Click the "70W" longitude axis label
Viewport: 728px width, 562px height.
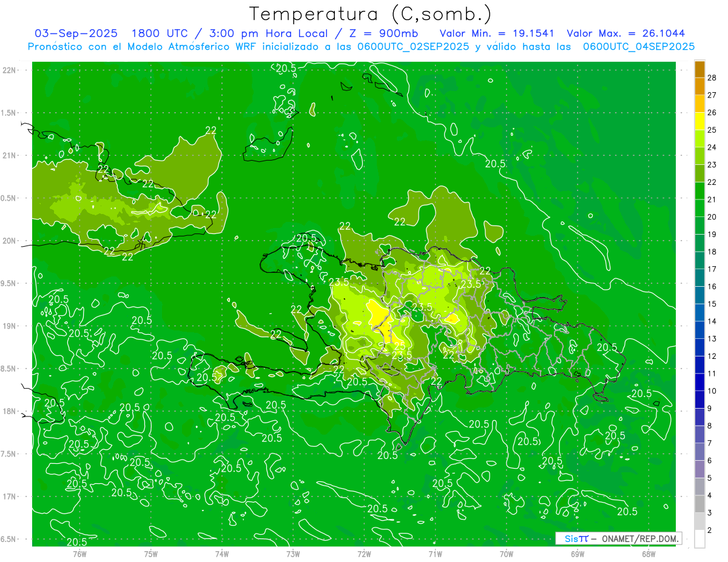(x=507, y=554)
